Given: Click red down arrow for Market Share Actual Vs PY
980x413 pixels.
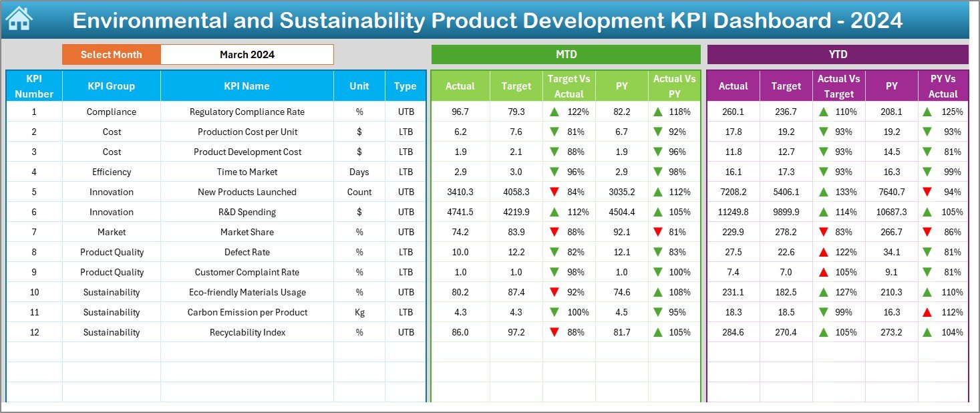Looking at the screenshot, I should point(658,232).
